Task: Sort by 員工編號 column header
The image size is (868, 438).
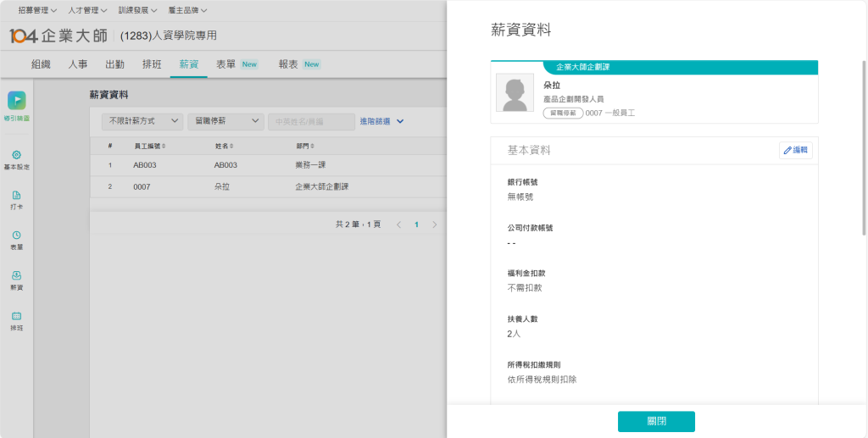Action: pos(149,146)
